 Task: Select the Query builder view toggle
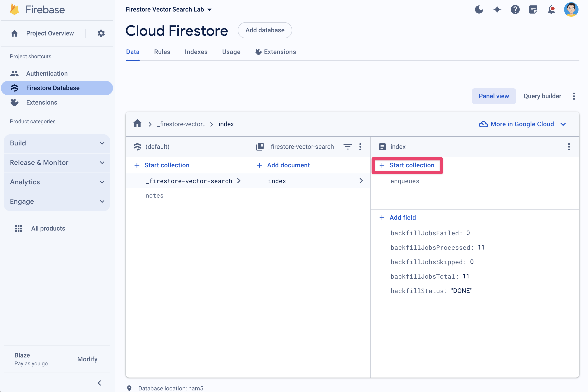pos(542,96)
